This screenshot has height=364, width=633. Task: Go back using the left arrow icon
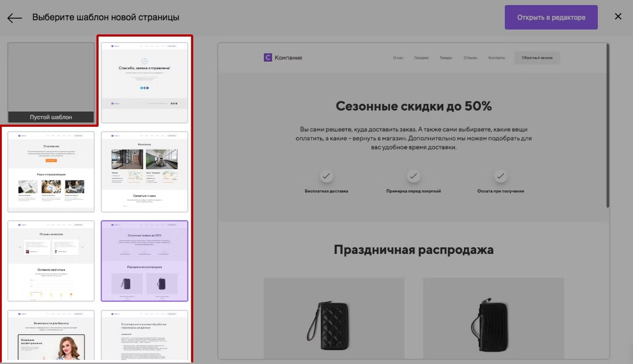pos(15,18)
